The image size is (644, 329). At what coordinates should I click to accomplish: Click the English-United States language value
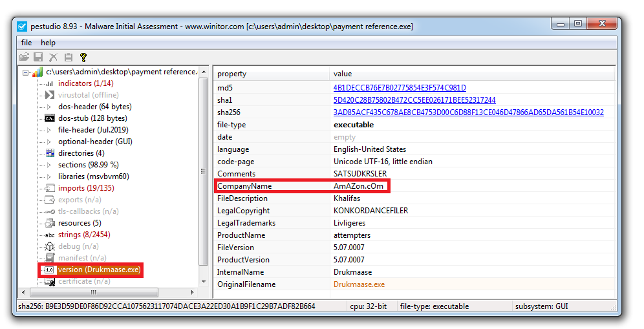pos(370,149)
